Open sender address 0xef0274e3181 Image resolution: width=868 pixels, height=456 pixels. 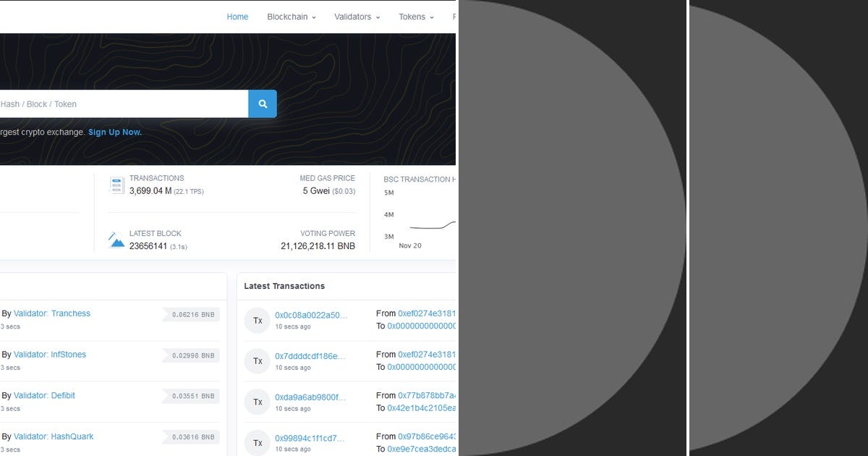[x=420, y=314]
